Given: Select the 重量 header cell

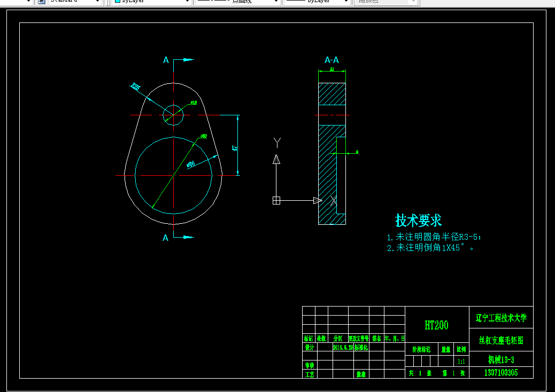Looking at the screenshot, I should point(446,350).
